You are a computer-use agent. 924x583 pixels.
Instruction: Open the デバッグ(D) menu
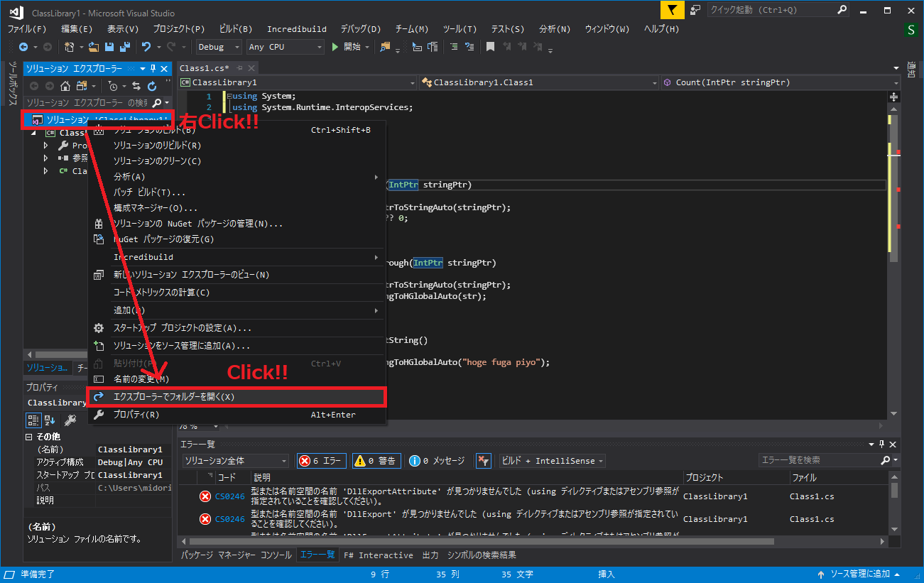360,29
